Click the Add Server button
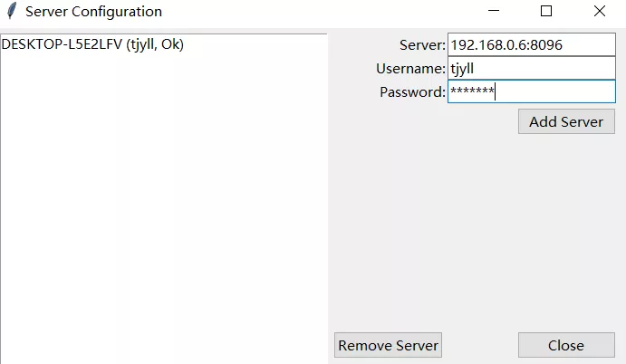 pyautogui.click(x=566, y=121)
